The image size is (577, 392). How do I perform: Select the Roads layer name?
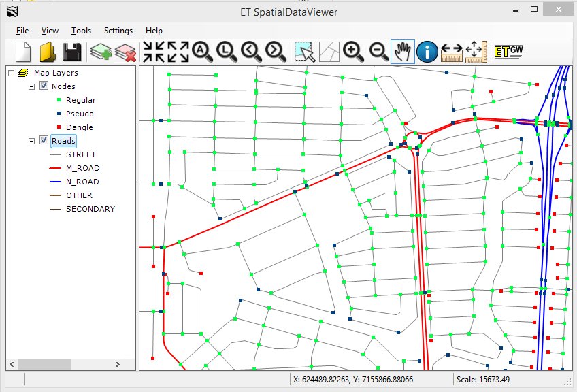[63, 141]
